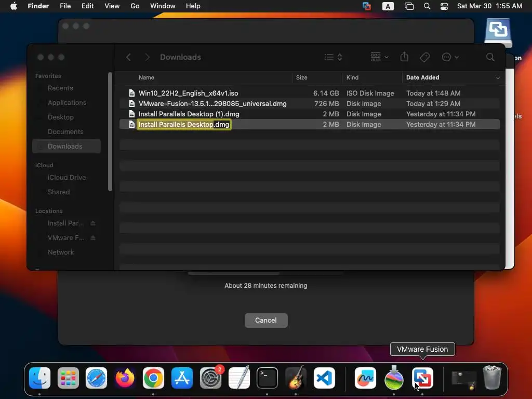Screen dimensions: 532x399
Task: Go forward in Finder navigation
Action: point(147,57)
